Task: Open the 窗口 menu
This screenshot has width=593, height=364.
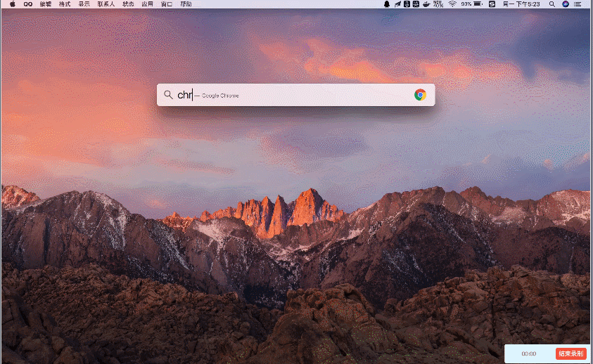Action: pyautogui.click(x=167, y=4)
